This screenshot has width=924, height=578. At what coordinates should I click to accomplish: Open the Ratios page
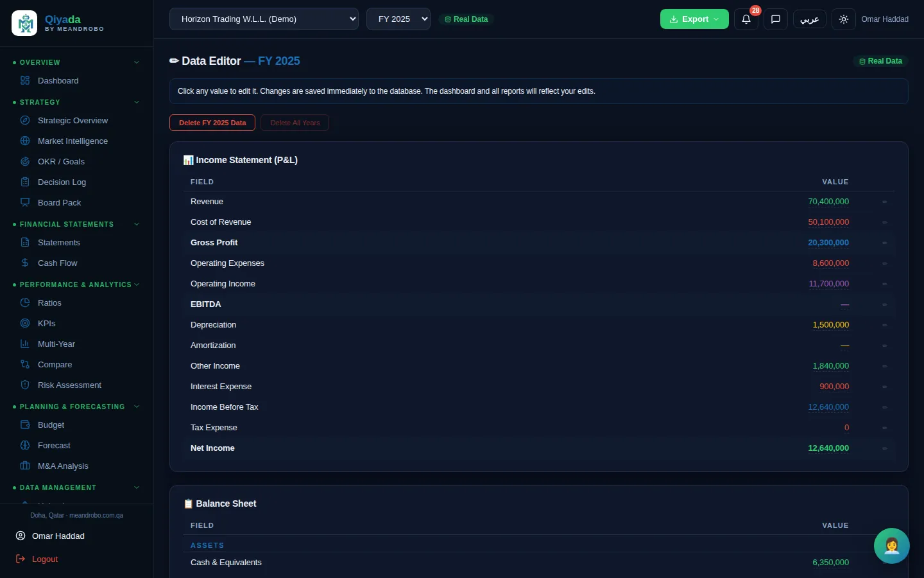pyautogui.click(x=49, y=303)
